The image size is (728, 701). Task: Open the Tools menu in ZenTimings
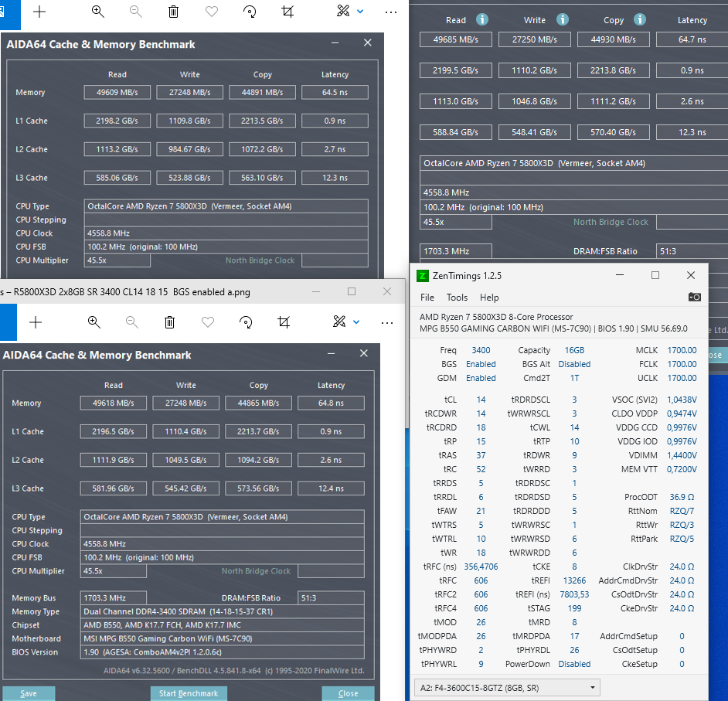tap(458, 297)
